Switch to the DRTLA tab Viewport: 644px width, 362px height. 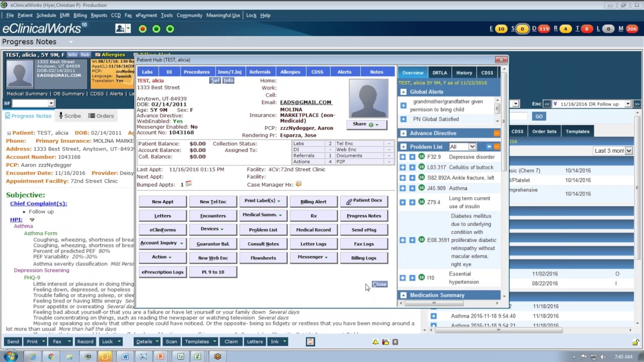tap(439, 73)
